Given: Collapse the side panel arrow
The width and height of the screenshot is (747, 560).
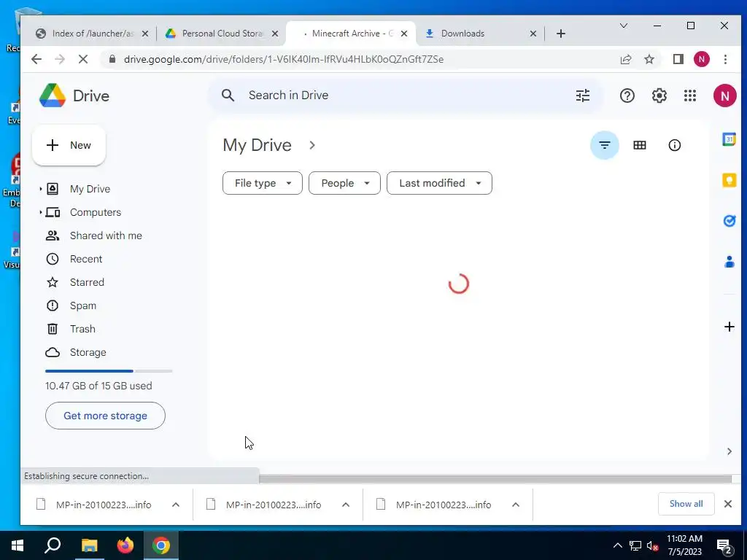Looking at the screenshot, I should pos(729,451).
